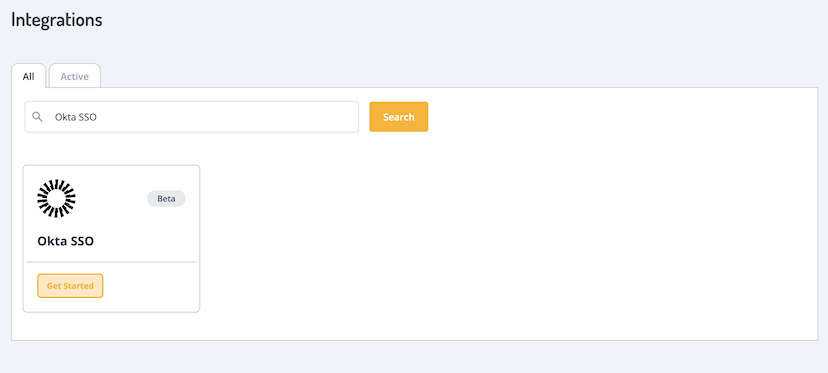This screenshot has height=373, width=828.
Task: Begin Okta SSO setup via Get Started
Action: 70,286
